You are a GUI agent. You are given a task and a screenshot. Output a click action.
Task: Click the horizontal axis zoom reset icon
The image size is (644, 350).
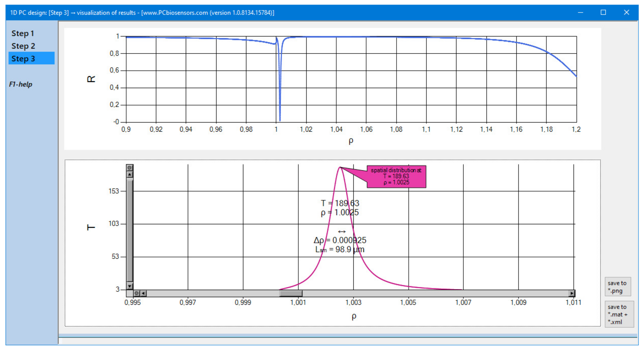pyautogui.click(x=137, y=293)
